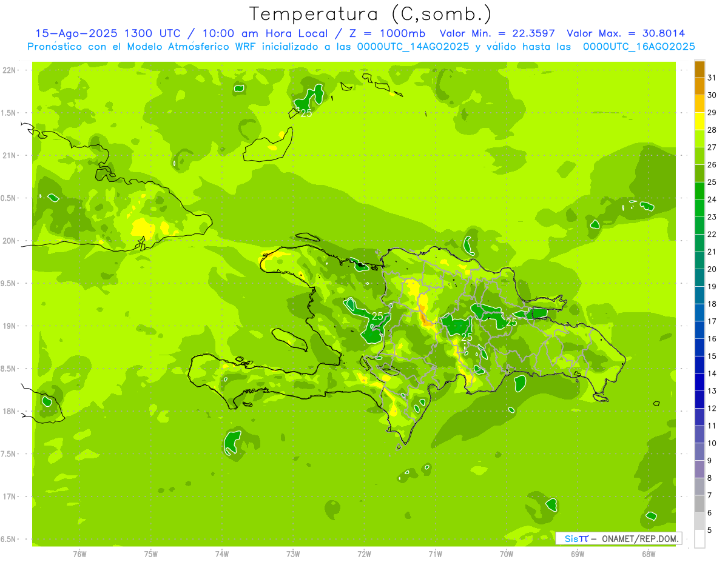Image resolution: width=728 pixels, height=562 pixels.
Task: Click the '72W' longitude label
Action: click(364, 554)
